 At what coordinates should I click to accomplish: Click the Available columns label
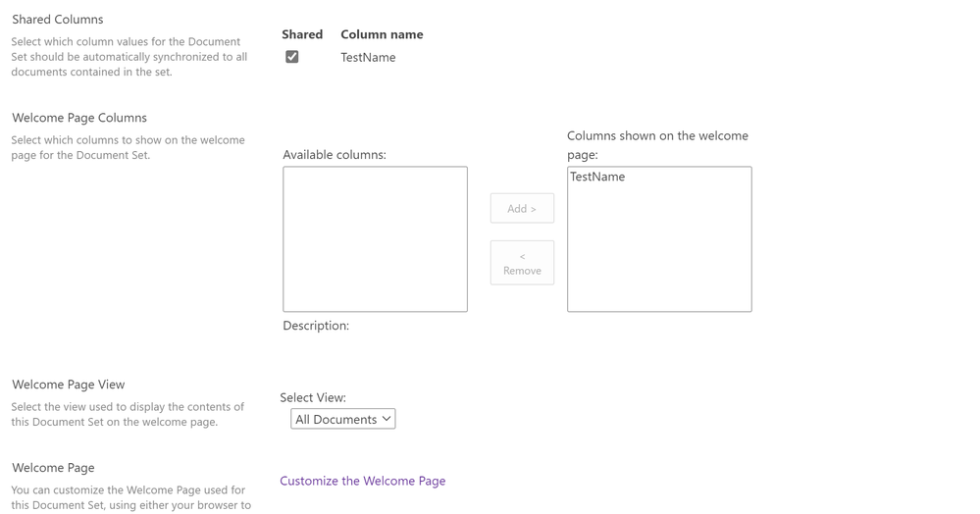coord(335,155)
